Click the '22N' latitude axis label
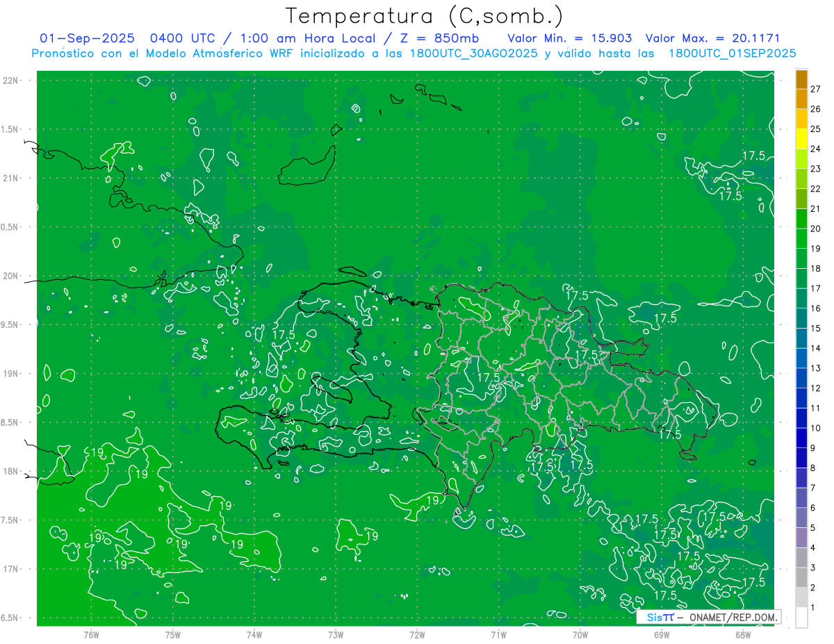Image resolution: width=834 pixels, height=644 pixels. (x=11, y=81)
